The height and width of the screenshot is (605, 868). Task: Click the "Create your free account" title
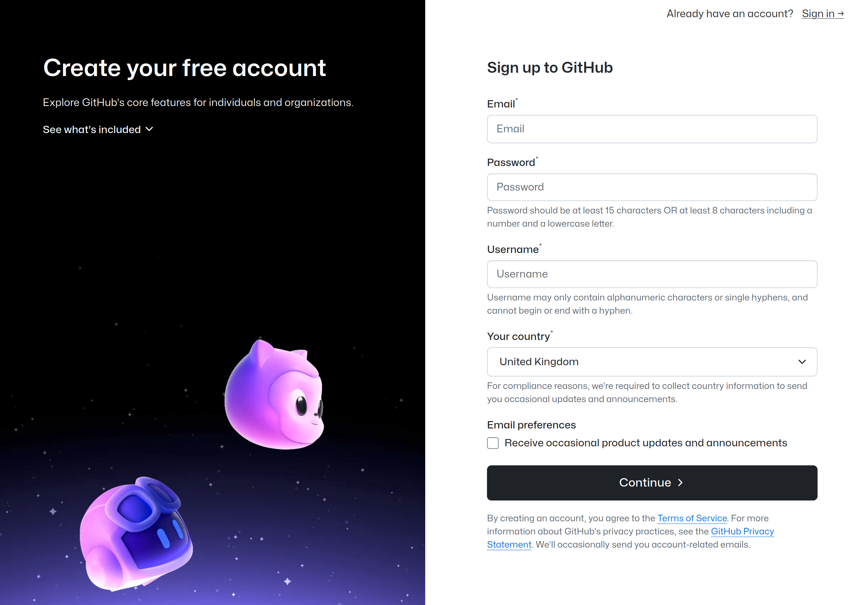point(185,68)
